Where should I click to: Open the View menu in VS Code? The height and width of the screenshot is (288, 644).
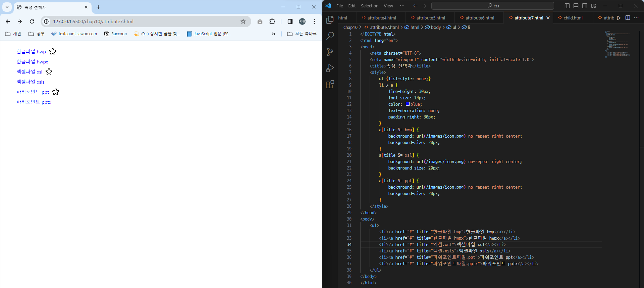click(x=388, y=6)
